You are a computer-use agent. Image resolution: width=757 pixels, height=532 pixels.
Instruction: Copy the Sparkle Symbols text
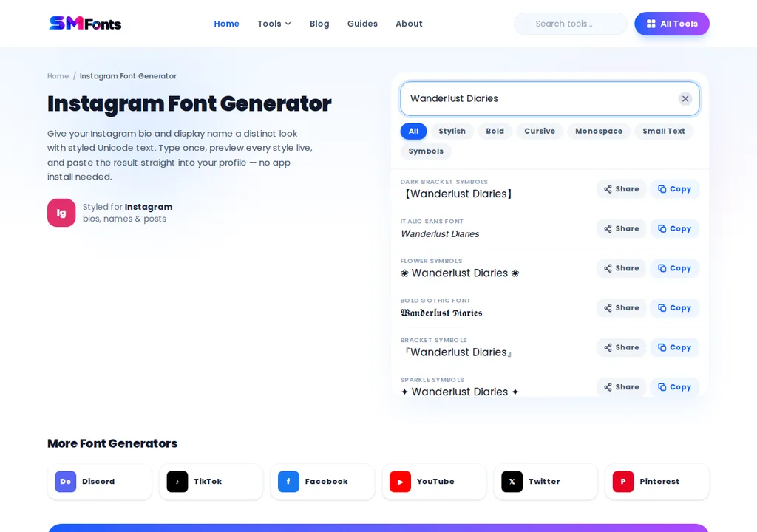click(x=674, y=387)
